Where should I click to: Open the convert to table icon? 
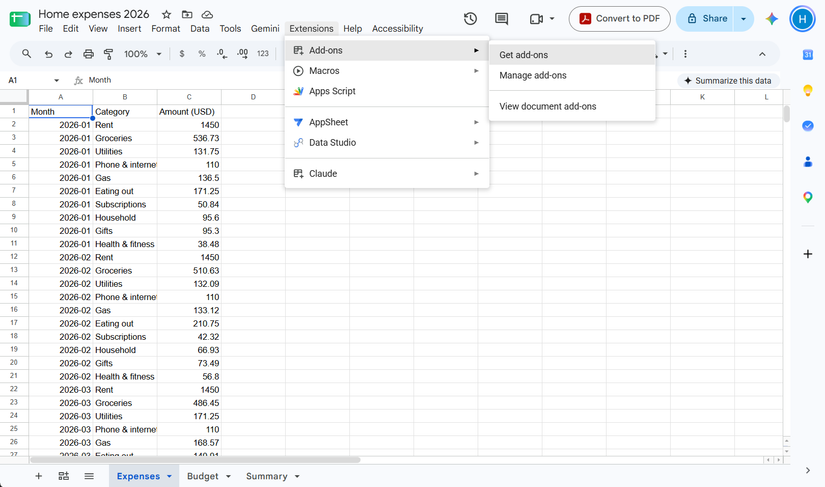(64, 476)
